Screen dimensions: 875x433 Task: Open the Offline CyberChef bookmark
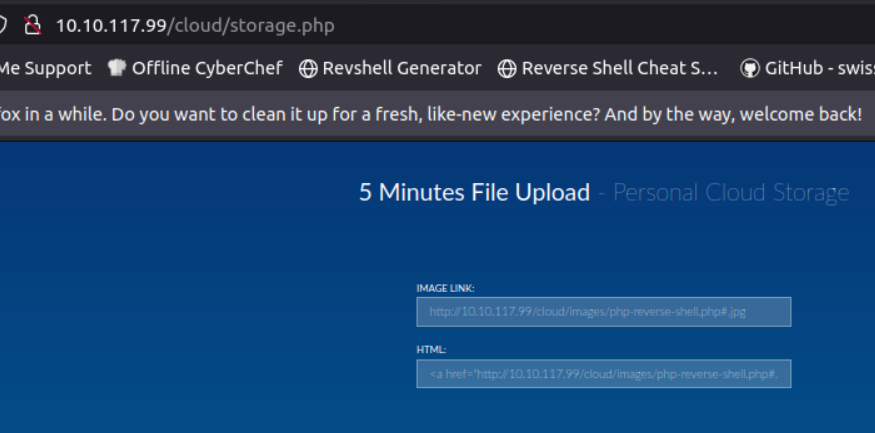tap(207, 68)
